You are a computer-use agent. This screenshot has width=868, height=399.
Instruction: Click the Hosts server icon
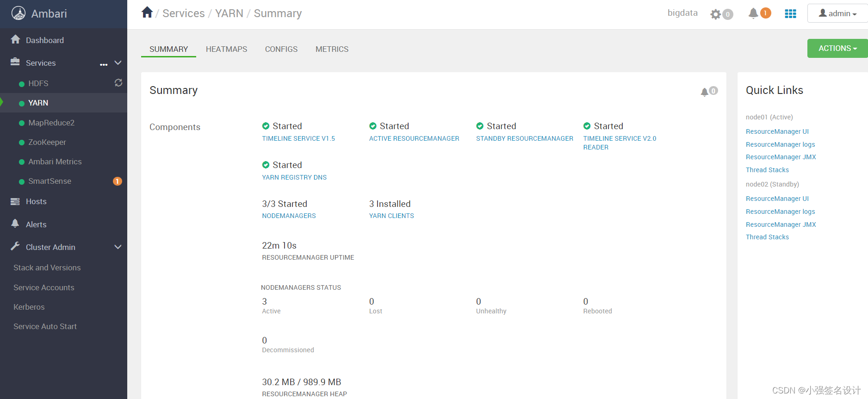[15, 201]
